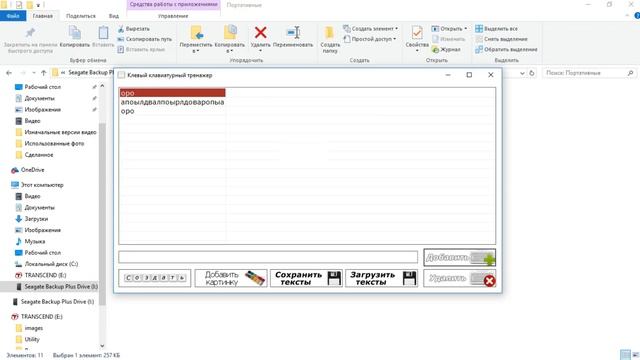Select Utility folder in sidebar
This screenshot has width=640, height=360.
(32, 340)
